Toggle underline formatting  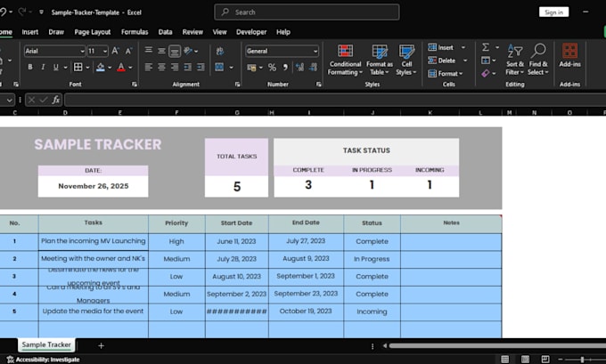55,67
